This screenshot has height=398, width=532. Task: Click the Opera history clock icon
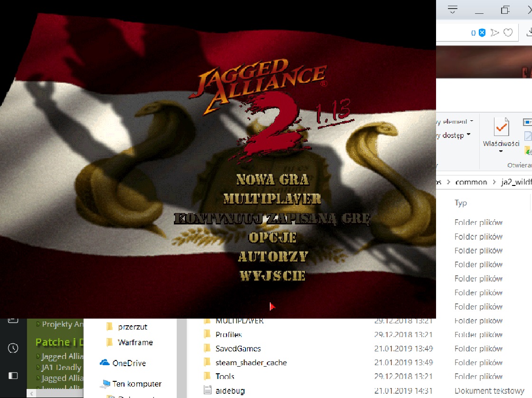(x=13, y=348)
